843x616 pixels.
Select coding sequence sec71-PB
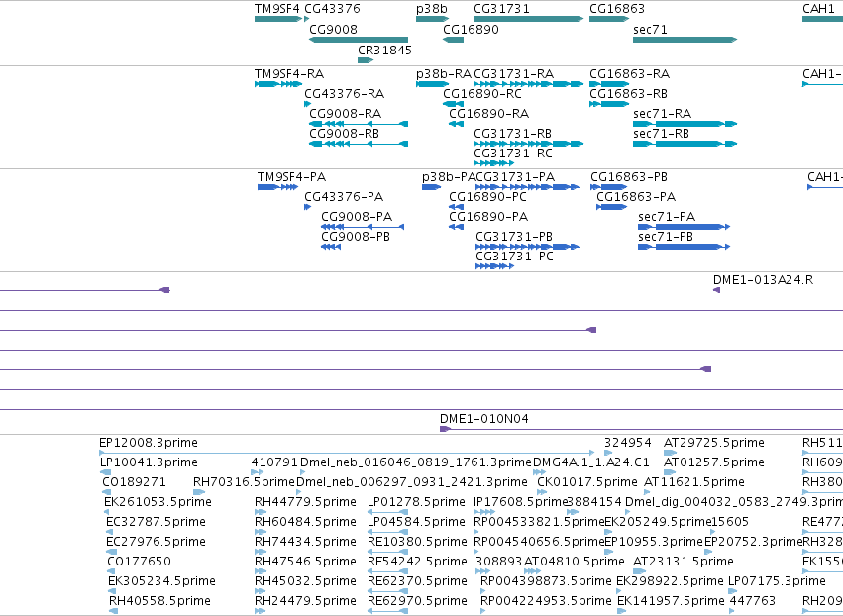coord(684,247)
